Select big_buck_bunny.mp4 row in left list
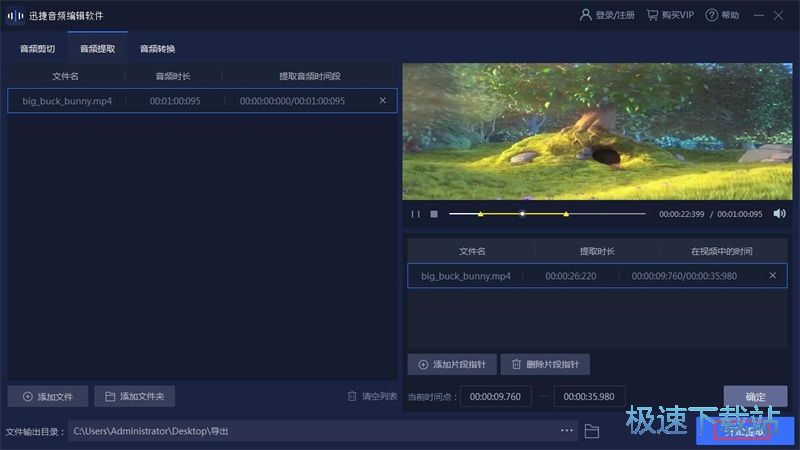Image resolution: width=800 pixels, height=450 pixels. [x=202, y=101]
